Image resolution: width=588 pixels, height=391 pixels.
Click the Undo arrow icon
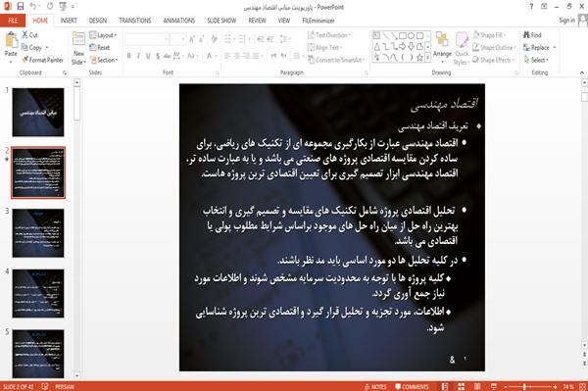33,6
